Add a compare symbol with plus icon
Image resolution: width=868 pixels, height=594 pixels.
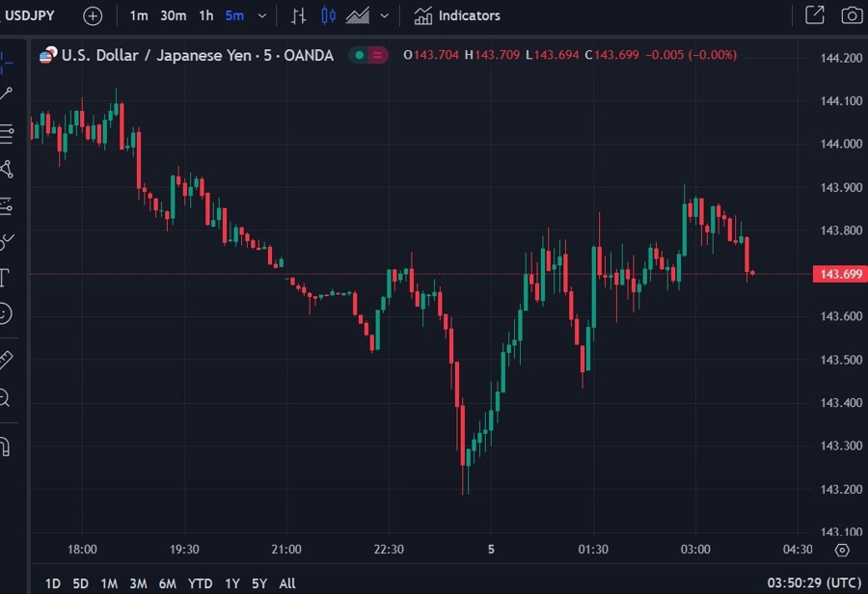[93, 16]
